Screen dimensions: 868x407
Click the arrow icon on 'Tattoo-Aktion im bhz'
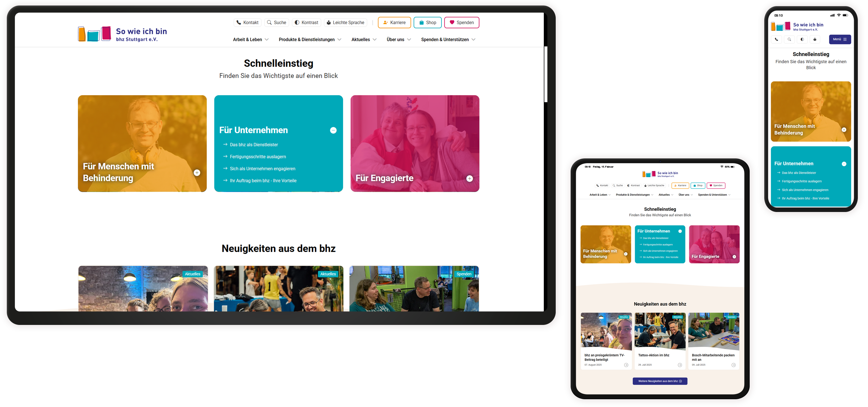(x=679, y=365)
